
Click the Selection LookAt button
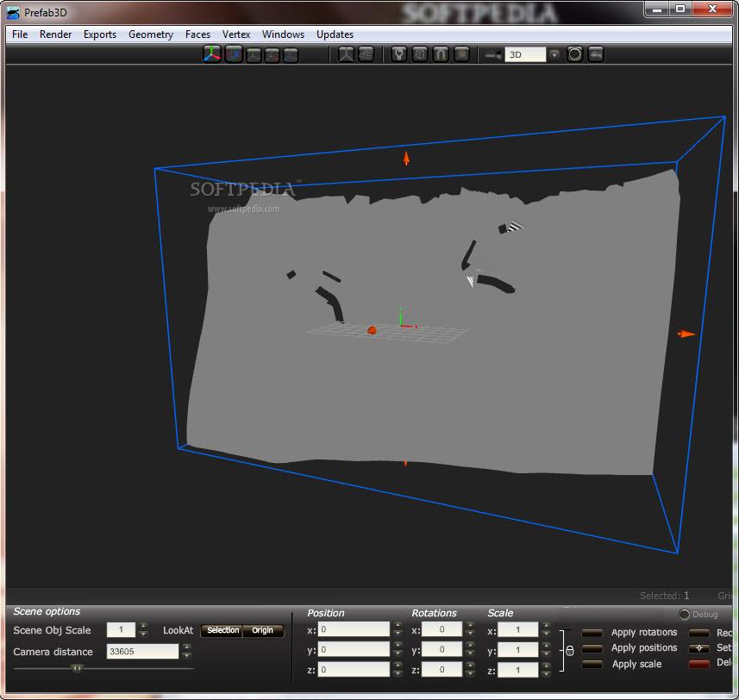[x=222, y=630]
